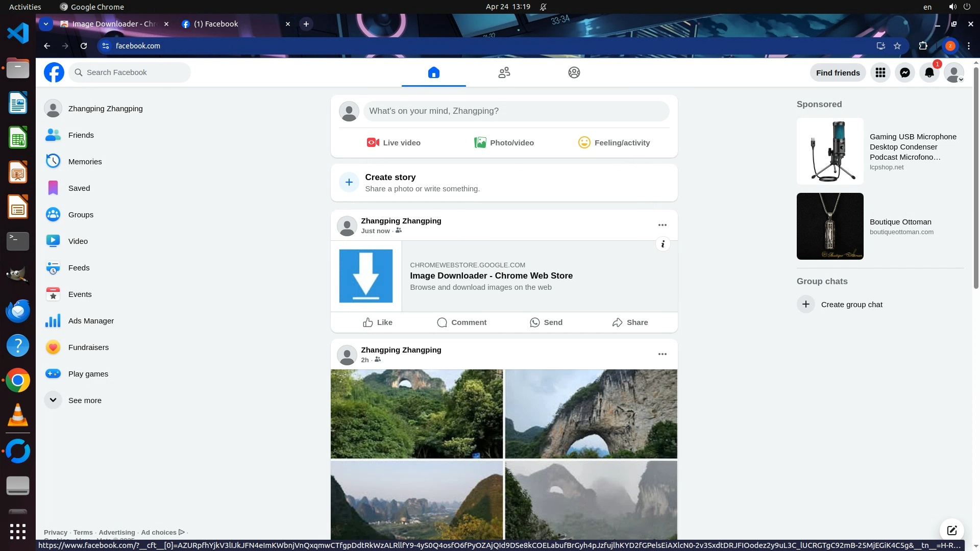Open the notifications bell icon

tap(929, 72)
